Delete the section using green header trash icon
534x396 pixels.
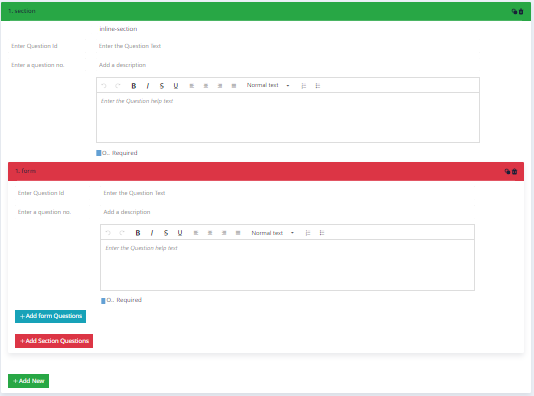tap(521, 12)
